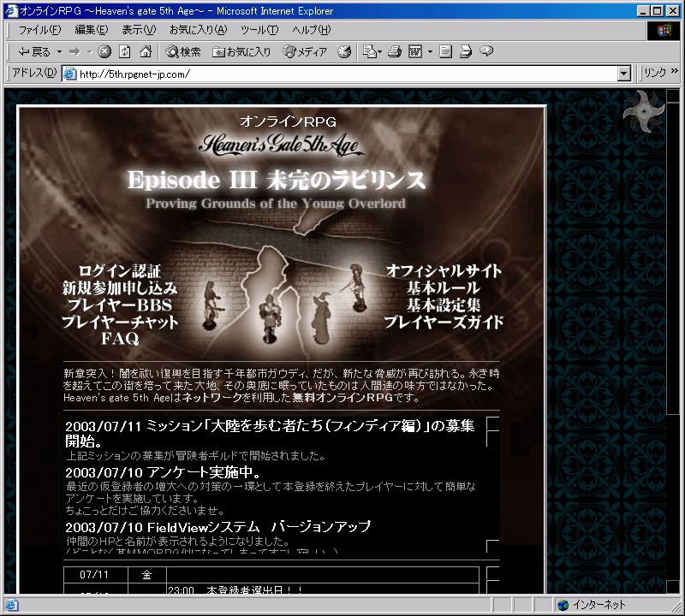Screen dimensions: 685x616
Task: Open the 基本設定集 link
Action: click(x=444, y=305)
